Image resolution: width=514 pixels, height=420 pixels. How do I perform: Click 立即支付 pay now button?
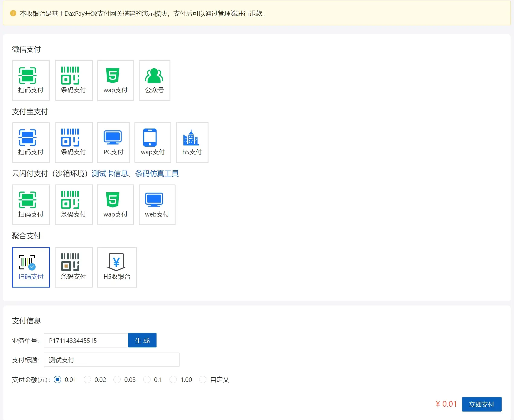point(482,404)
